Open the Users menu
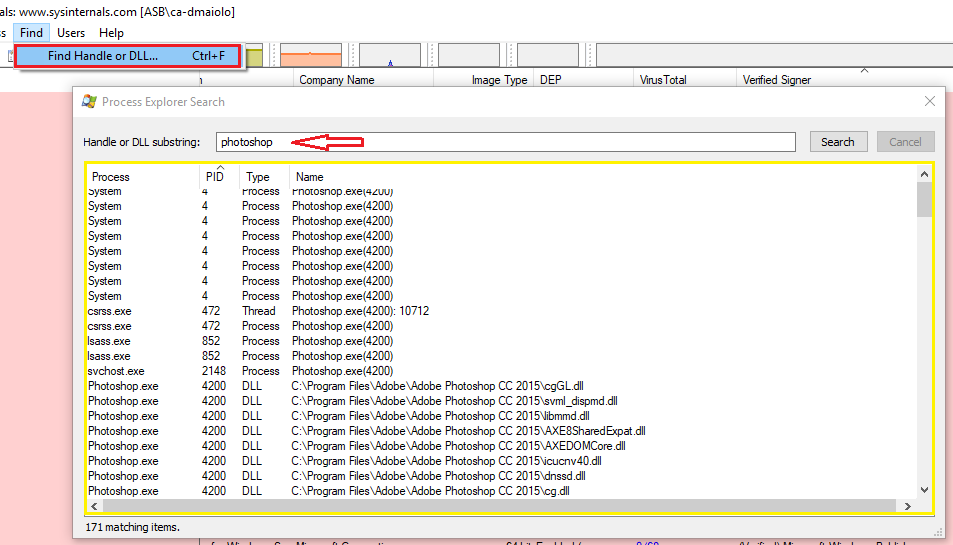This screenshot has height=545, width=953. pyautogui.click(x=71, y=33)
